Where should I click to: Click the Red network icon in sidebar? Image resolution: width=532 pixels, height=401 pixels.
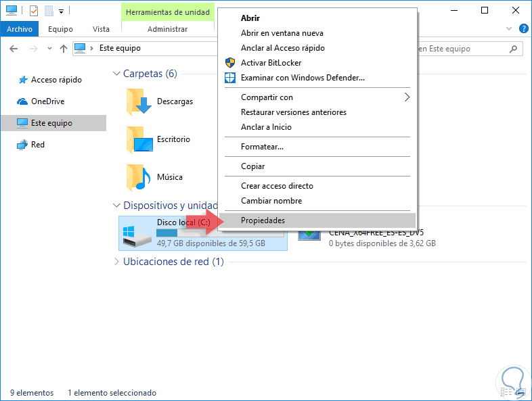point(22,145)
